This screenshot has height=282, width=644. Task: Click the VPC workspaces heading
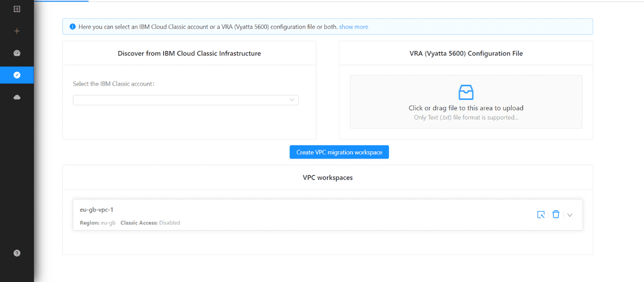[327, 177]
